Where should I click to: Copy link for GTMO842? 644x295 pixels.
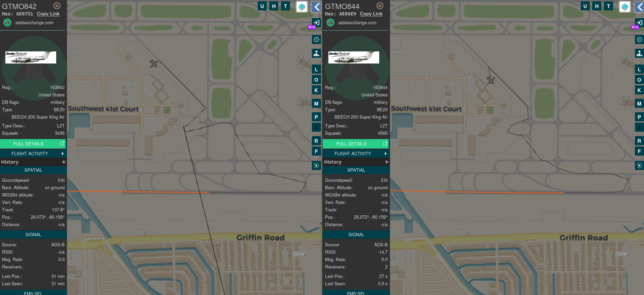(x=48, y=14)
